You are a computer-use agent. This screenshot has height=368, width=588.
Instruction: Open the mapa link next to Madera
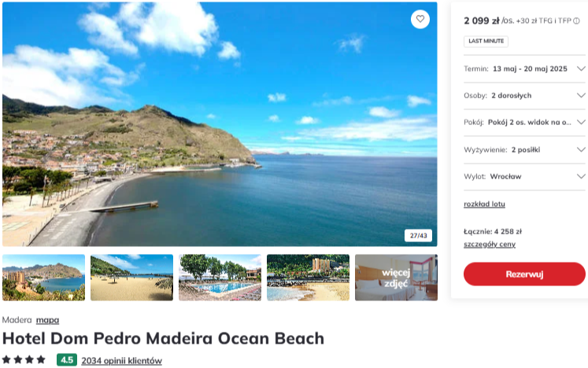(48, 320)
